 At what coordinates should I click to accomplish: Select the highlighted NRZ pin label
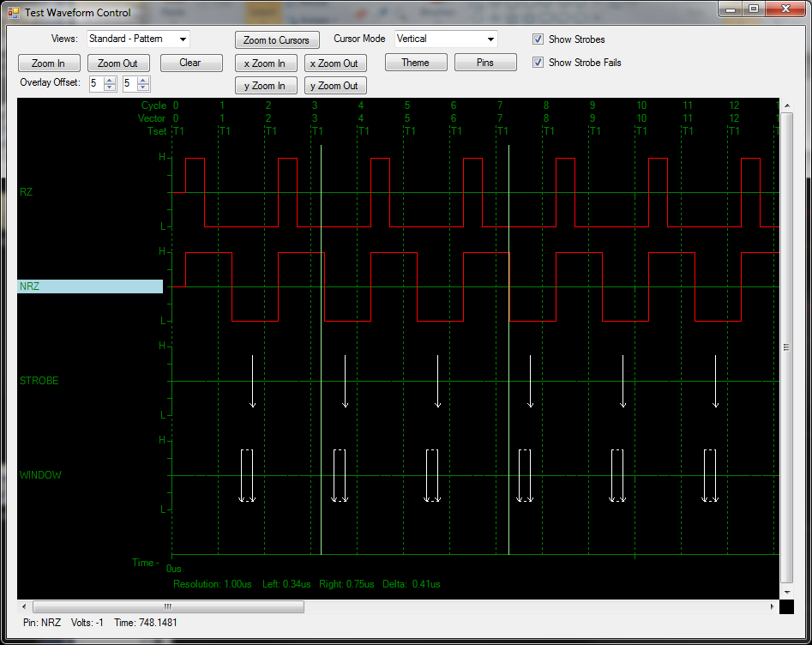click(x=90, y=286)
